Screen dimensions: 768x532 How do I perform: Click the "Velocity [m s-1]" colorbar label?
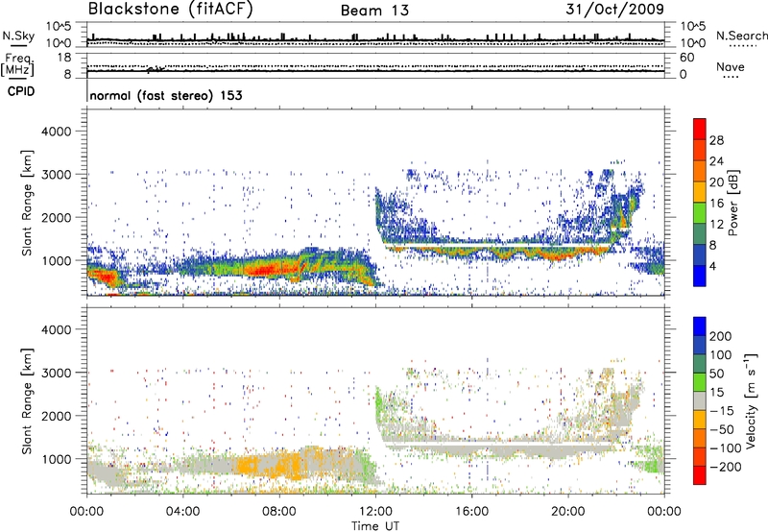point(751,401)
